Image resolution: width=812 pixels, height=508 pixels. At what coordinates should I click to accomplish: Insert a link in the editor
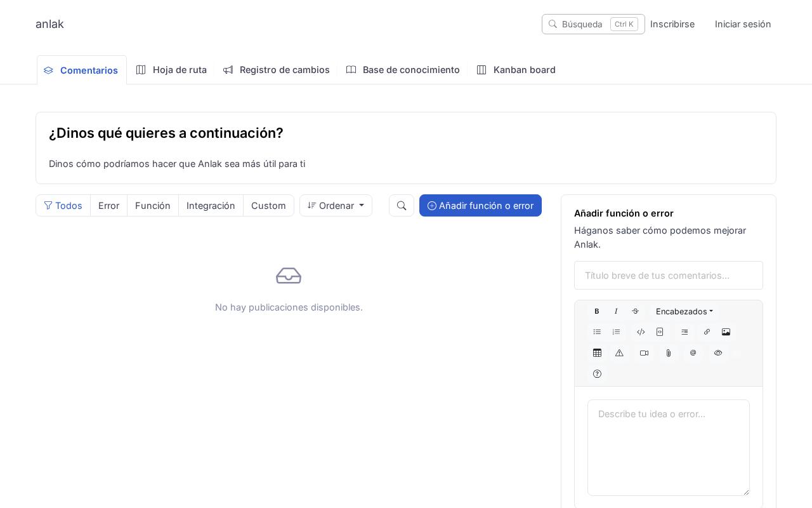coord(707,331)
